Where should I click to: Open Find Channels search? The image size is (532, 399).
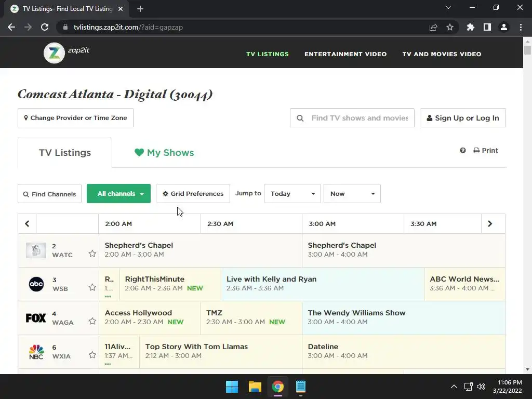coord(49,194)
